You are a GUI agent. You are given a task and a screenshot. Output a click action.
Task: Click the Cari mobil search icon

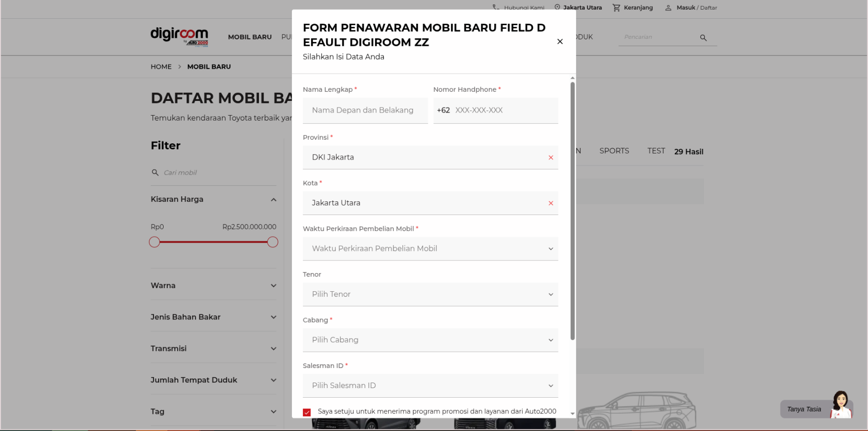pos(155,173)
